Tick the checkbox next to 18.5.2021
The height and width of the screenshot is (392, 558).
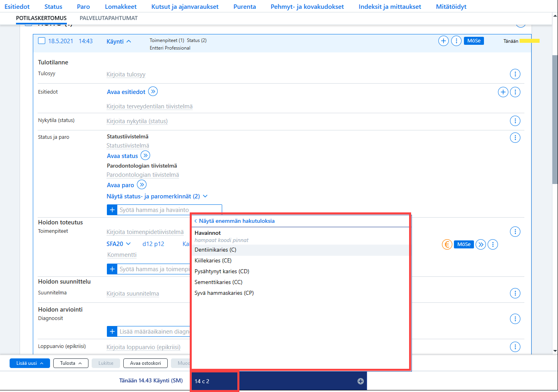coord(42,41)
